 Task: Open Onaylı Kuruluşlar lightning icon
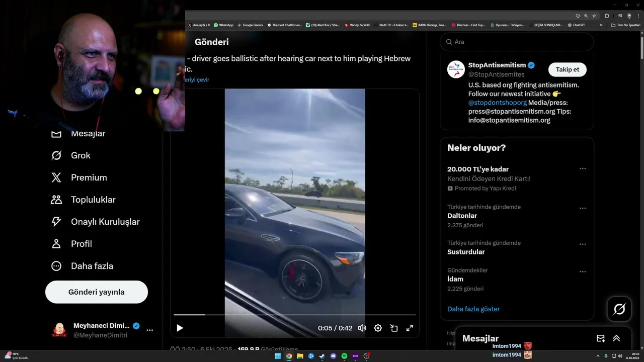point(56,222)
